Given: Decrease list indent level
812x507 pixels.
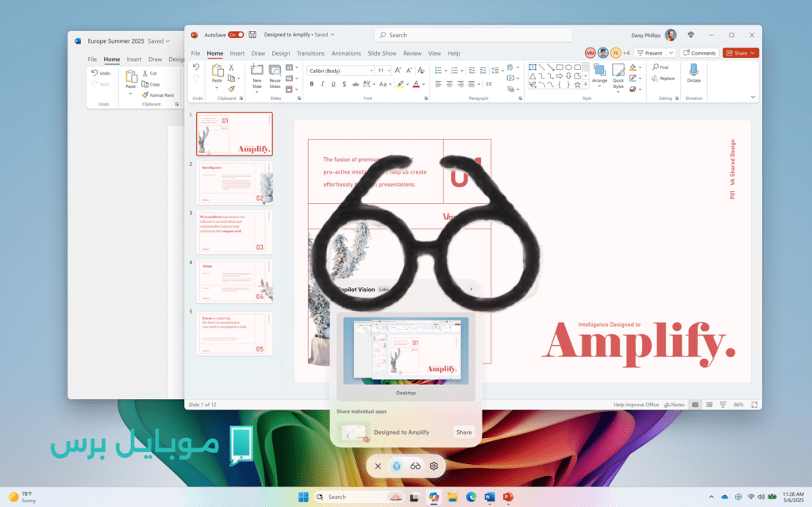Looking at the screenshot, I should (471, 71).
